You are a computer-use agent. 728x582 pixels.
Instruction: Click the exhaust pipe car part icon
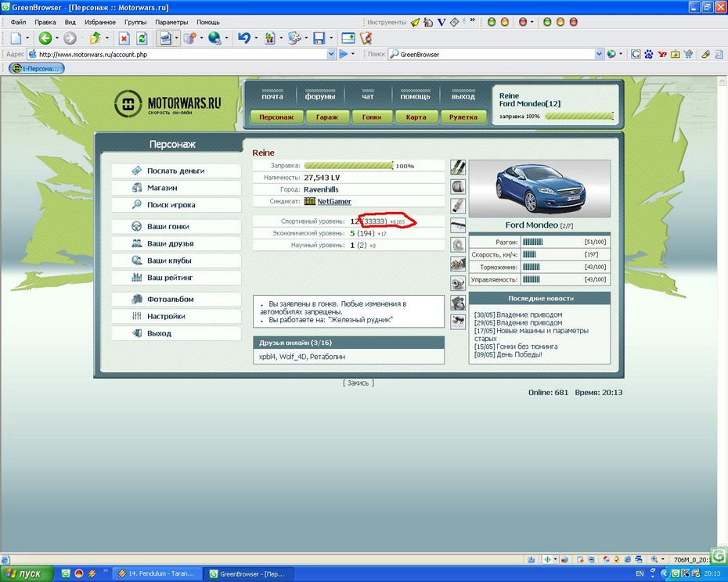coord(458,206)
